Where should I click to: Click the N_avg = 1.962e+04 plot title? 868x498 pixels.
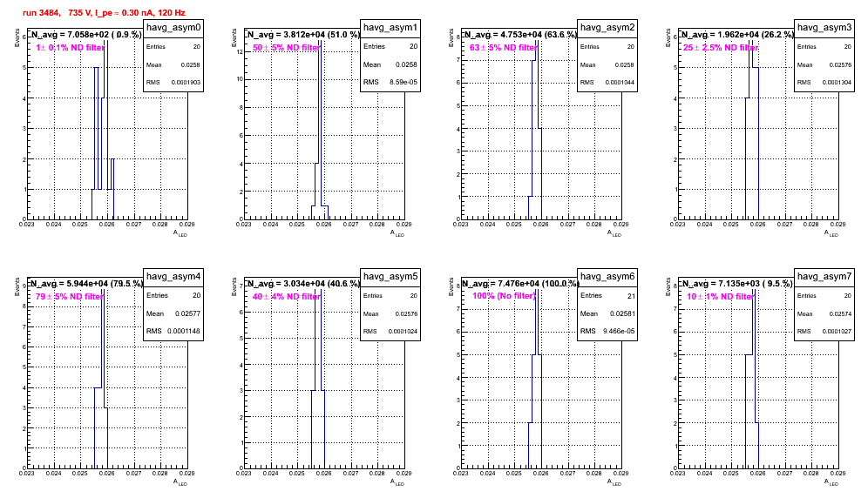click(x=737, y=35)
